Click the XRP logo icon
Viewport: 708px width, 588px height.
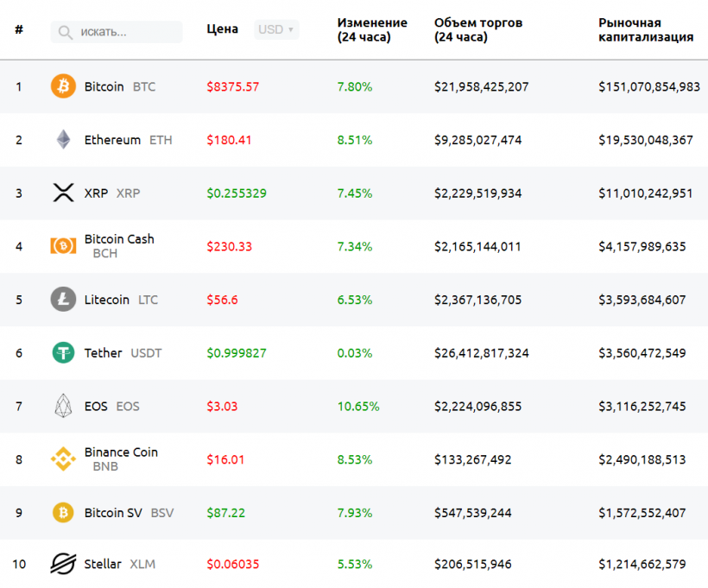[63, 193]
